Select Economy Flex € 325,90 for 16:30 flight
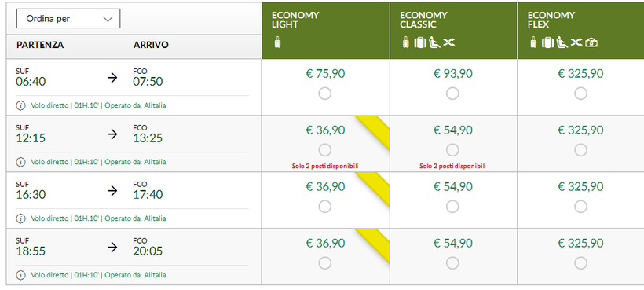The height and width of the screenshot is (290, 644). [x=580, y=207]
